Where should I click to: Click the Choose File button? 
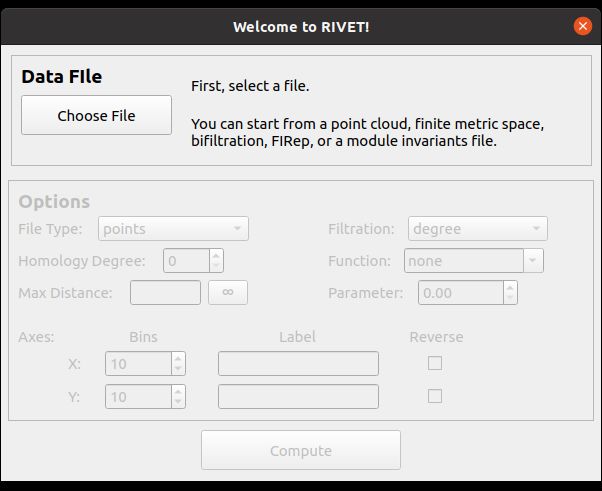pos(96,115)
